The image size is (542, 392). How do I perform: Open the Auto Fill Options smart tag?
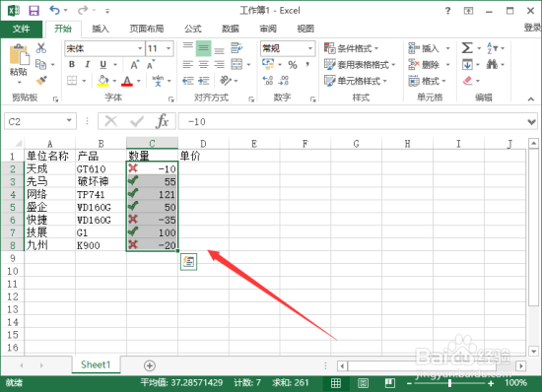(188, 262)
